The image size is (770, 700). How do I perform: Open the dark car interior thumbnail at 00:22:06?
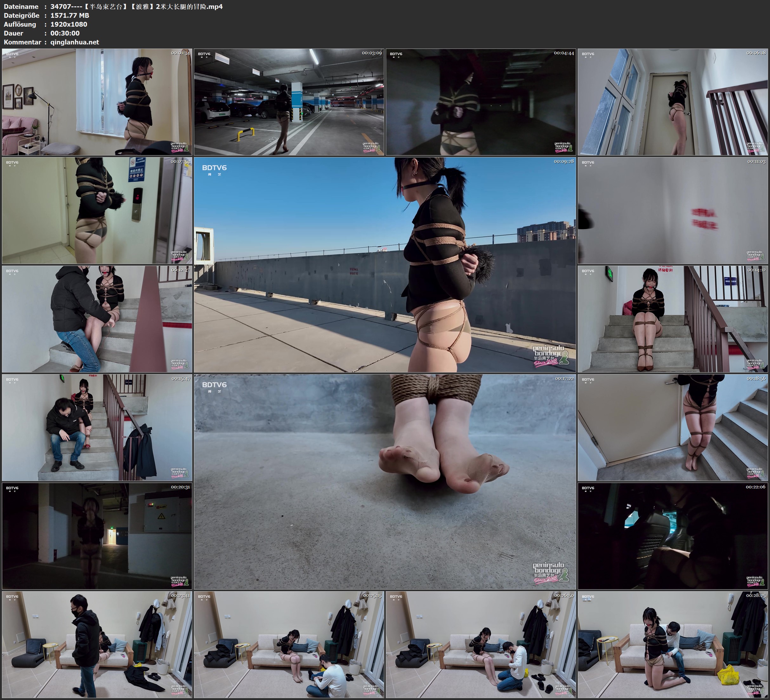tap(673, 536)
